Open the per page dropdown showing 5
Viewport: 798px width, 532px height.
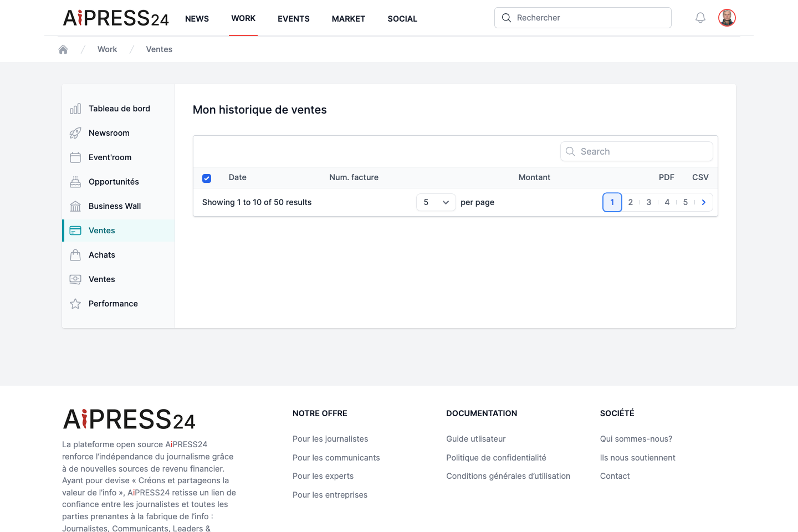(x=436, y=202)
